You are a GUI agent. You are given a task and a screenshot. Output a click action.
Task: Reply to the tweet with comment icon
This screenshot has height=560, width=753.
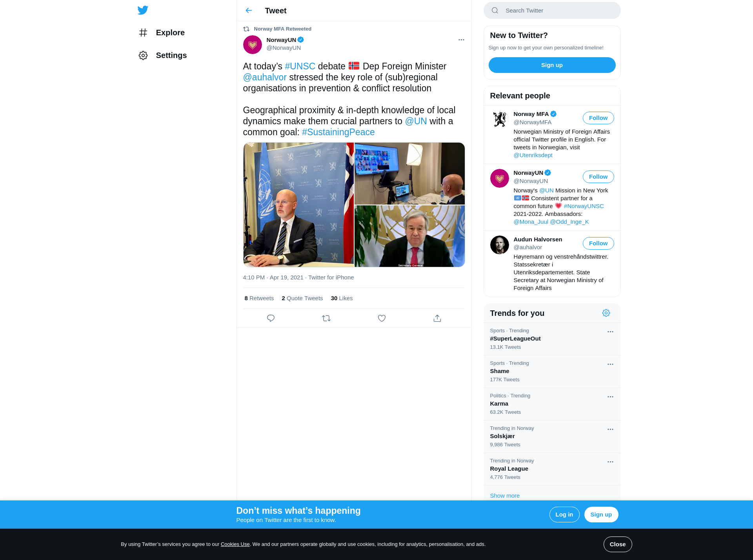click(x=271, y=318)
